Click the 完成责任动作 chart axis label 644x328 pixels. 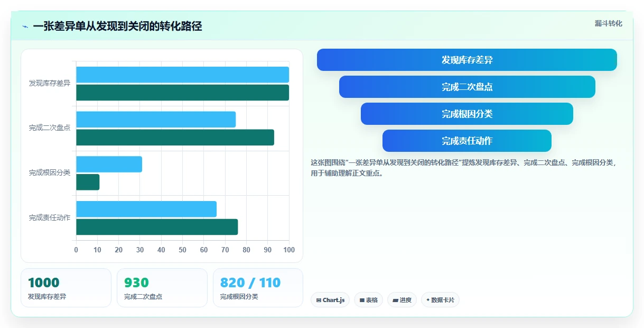pos(50,218)
